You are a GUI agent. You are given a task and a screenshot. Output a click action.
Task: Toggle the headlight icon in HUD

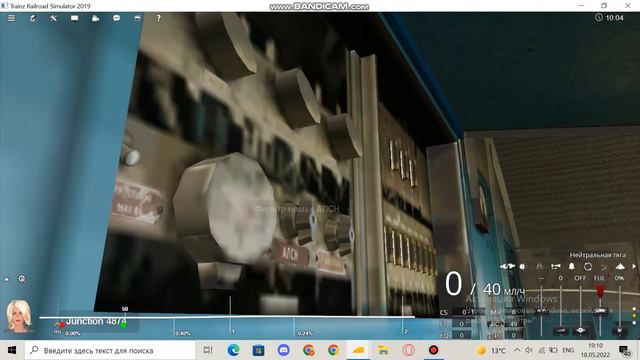pyautogui.click(x=523, y=267)
